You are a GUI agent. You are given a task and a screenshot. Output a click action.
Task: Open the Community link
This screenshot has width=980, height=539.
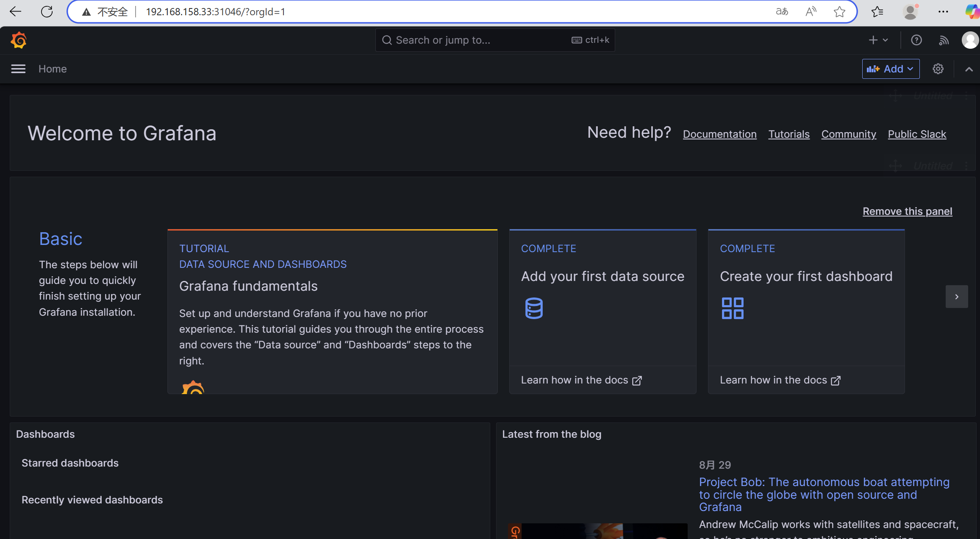[x=849, y=134]
